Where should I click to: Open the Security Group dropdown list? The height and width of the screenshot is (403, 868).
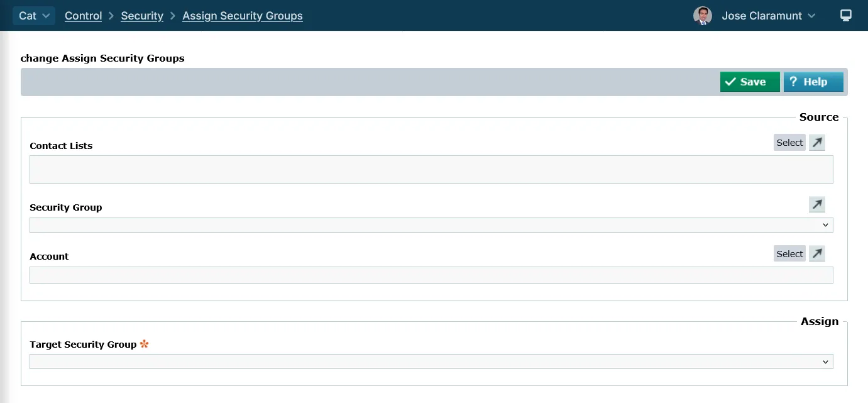(431, 225)
